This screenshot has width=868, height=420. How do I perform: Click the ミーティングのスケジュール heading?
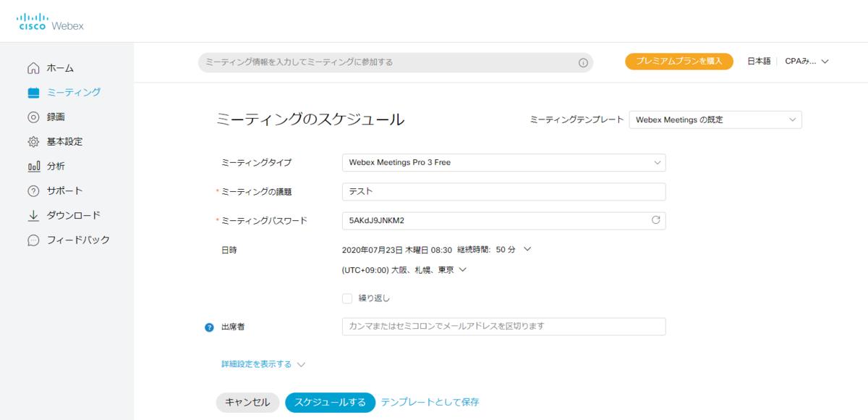[x=310, y=120]
